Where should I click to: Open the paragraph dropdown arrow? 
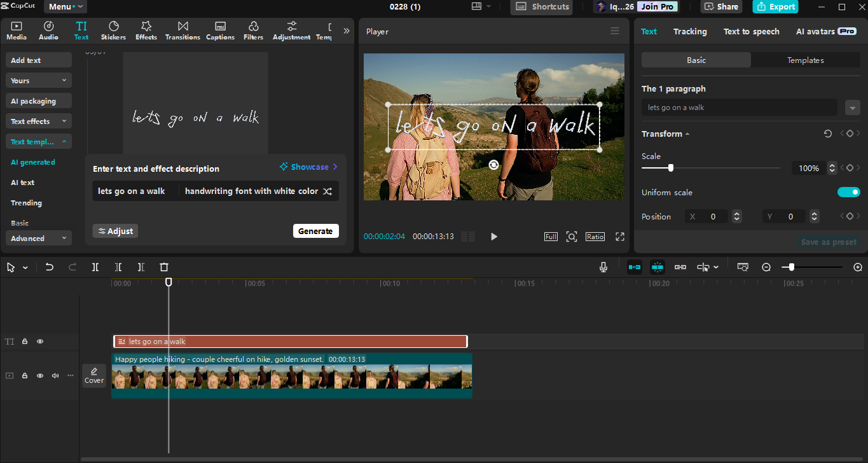(x=853, y=107)
